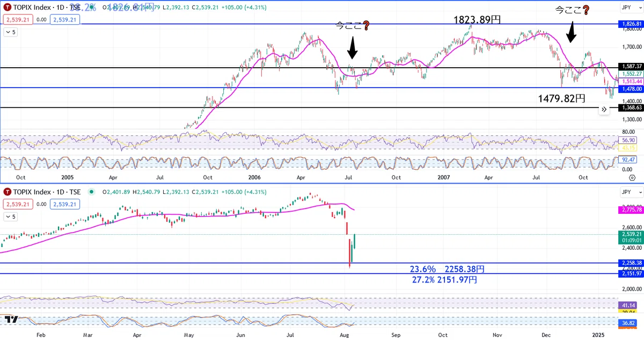Select the 23.6% 2258.38円 annotation text

click(447, 269)
